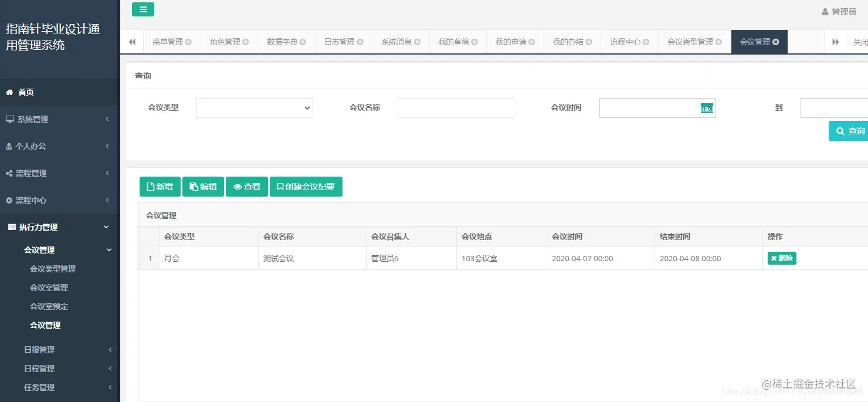Select the bold 会议管理 leaf sidebar item
Screen dimensions: 868x402
(x=45, y=325)
